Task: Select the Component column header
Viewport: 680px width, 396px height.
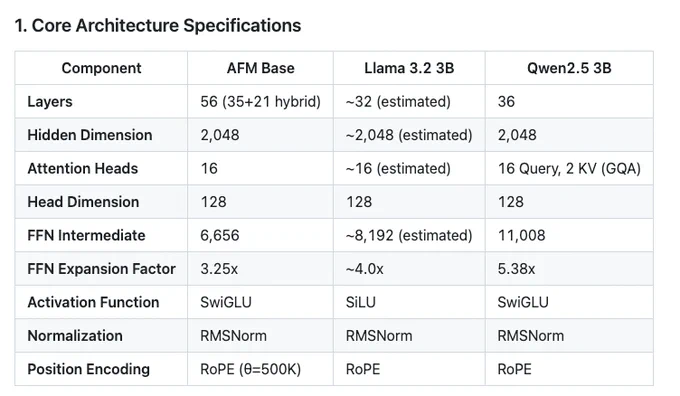Action: pos(101,68)
